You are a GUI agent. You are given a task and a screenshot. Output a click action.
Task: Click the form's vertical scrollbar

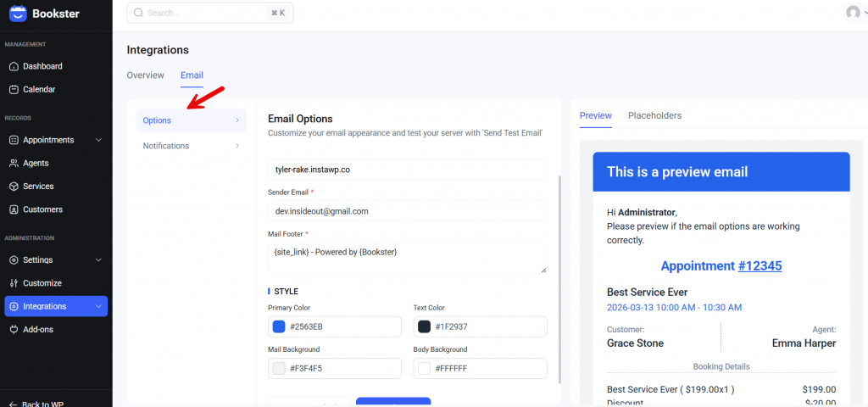559,280
